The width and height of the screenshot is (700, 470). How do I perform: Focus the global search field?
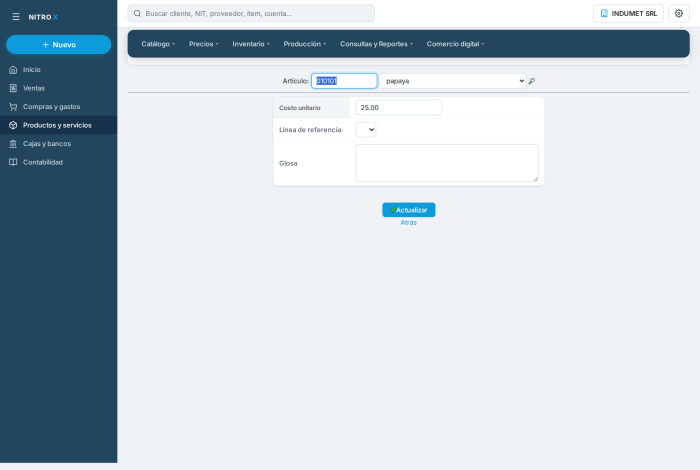pos(251,13)
